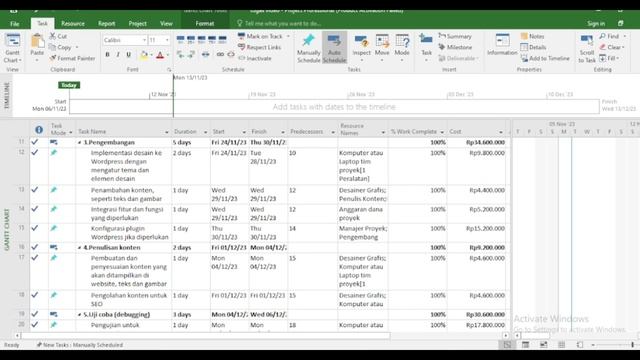The height and width of the screenshot is (360, 640).
Task: Open the font name dropdown
Action: 144,40
